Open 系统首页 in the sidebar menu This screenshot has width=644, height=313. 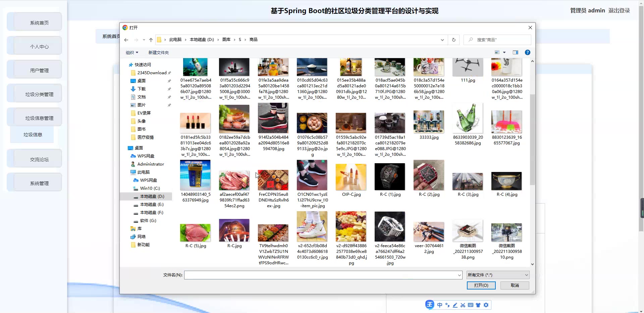(35, 22)
